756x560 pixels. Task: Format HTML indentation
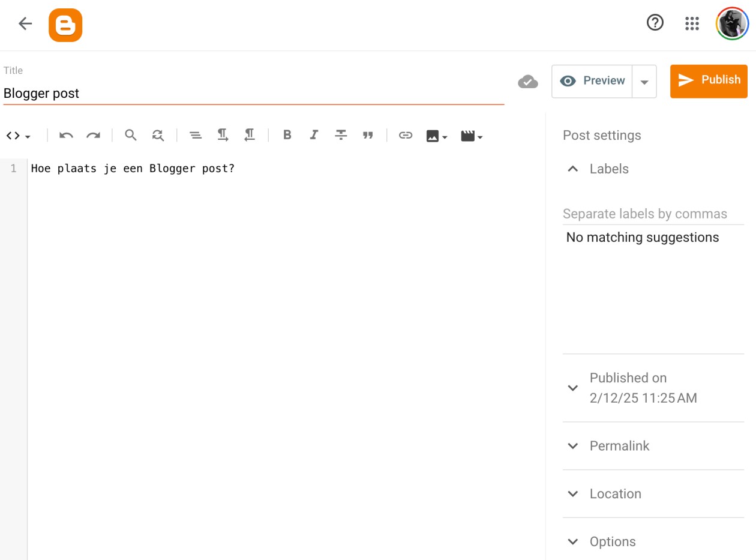point(195,136)
